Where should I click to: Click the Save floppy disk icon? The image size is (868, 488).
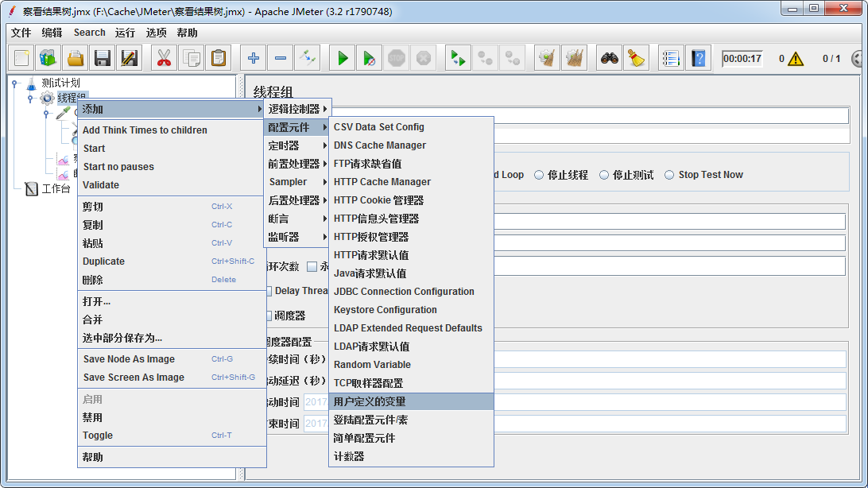(103, 58)
